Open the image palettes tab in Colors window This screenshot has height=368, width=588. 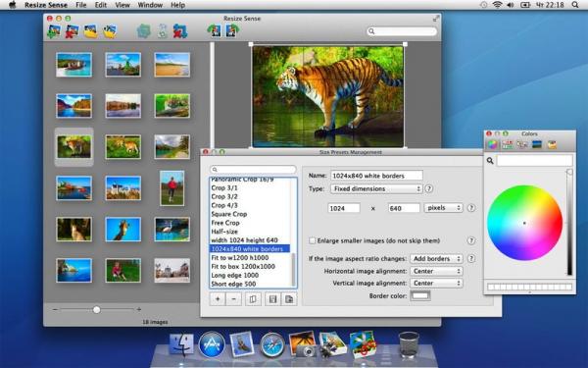click(x=537, y=144)
